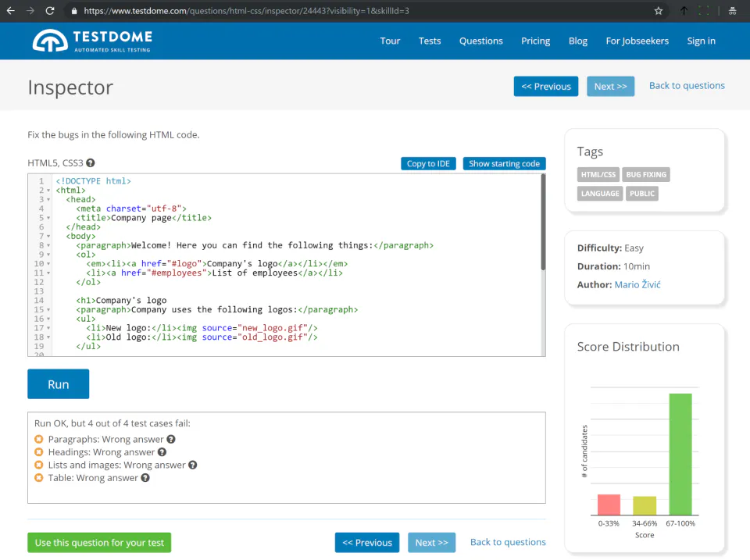Image resolution: width=750 pixels, height=560 pixels.
Task: Fold the em list item on line 10
Action: tap(48, 264)
